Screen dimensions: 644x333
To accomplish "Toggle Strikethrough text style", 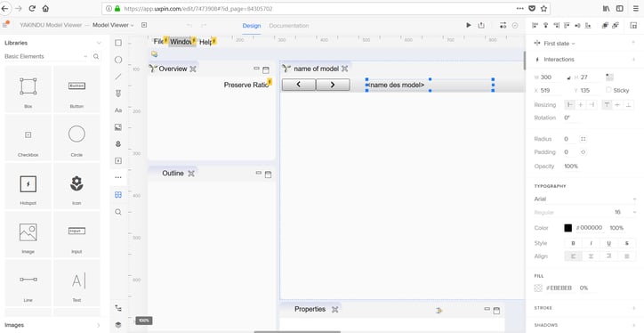I will pos(627,243).
